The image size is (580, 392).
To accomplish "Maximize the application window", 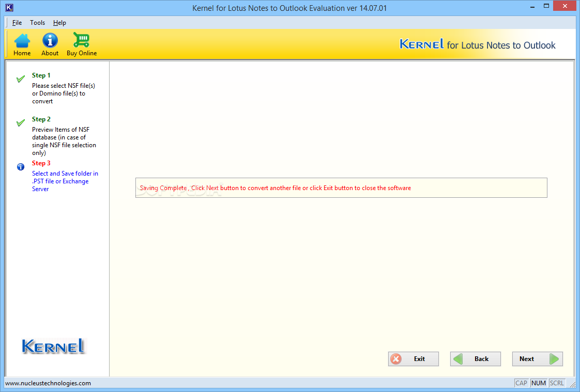I will pos(546,6).
